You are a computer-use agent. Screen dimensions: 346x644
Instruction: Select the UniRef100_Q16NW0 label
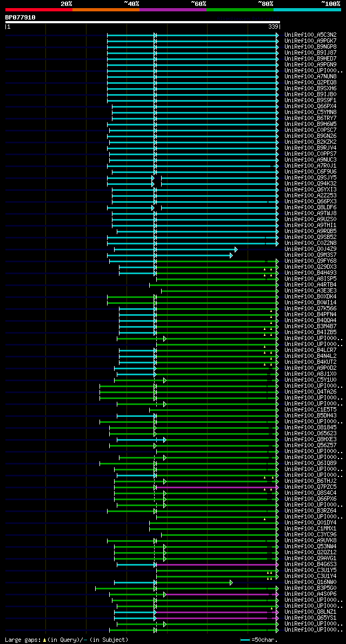[x=310, y=583]
